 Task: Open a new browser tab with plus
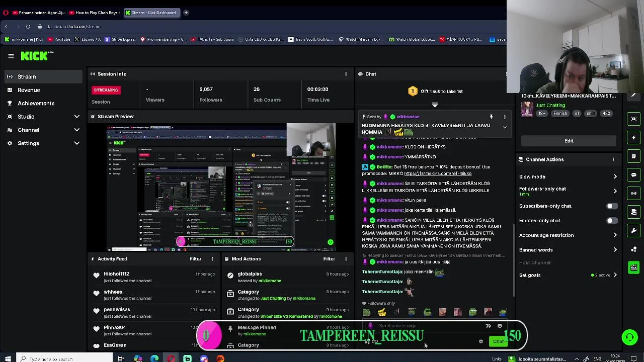[186, 13]
